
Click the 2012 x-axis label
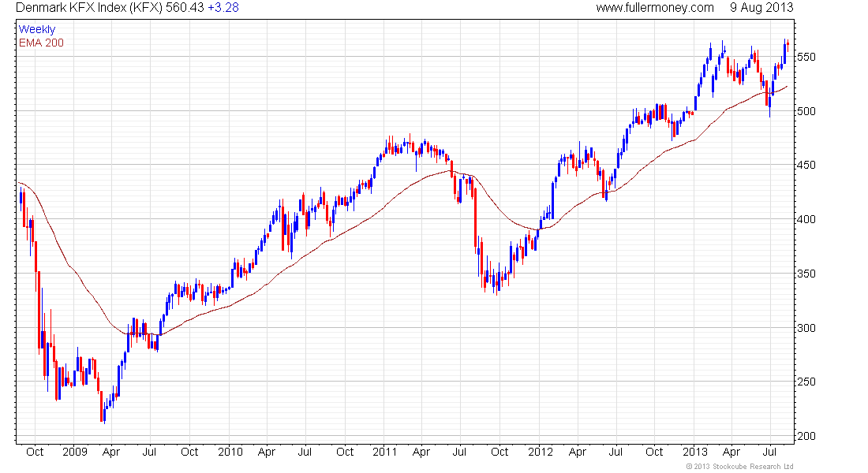click(541, 452)
